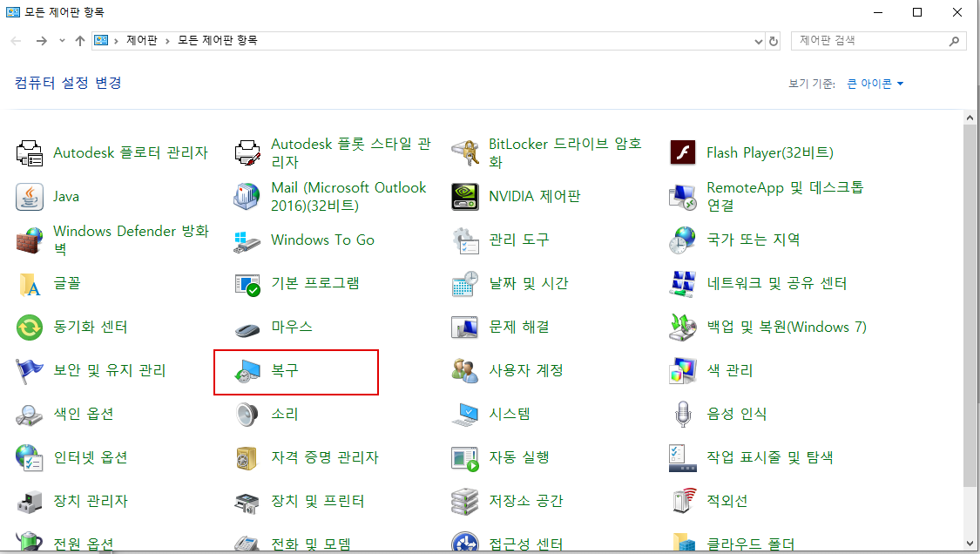Open the BitLocker 드라이브 암호화 icon

[x=465, y=153]
